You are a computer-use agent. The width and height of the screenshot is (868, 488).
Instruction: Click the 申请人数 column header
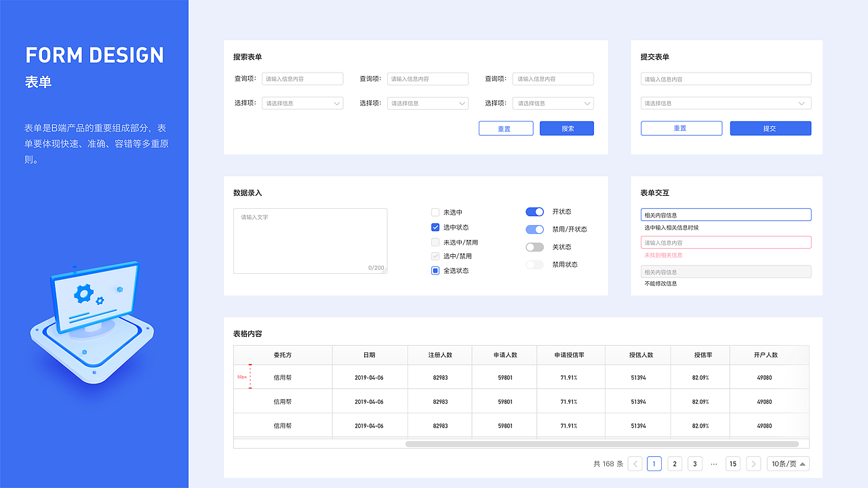click(505, 354)
